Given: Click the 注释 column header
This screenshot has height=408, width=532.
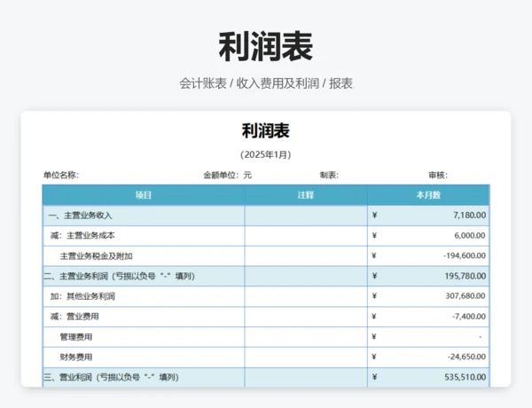Looking at the screenshot, I should click(x=306, y=195).
